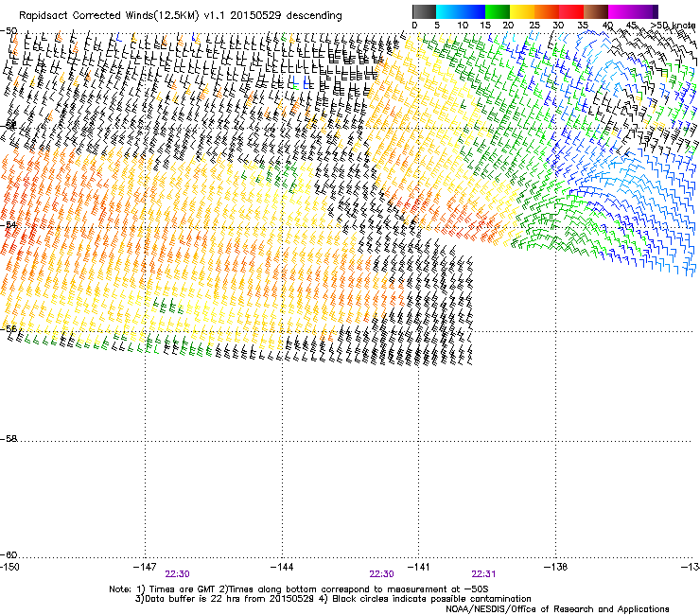Click the -58 latitude axis label

(x=9, y=439)
